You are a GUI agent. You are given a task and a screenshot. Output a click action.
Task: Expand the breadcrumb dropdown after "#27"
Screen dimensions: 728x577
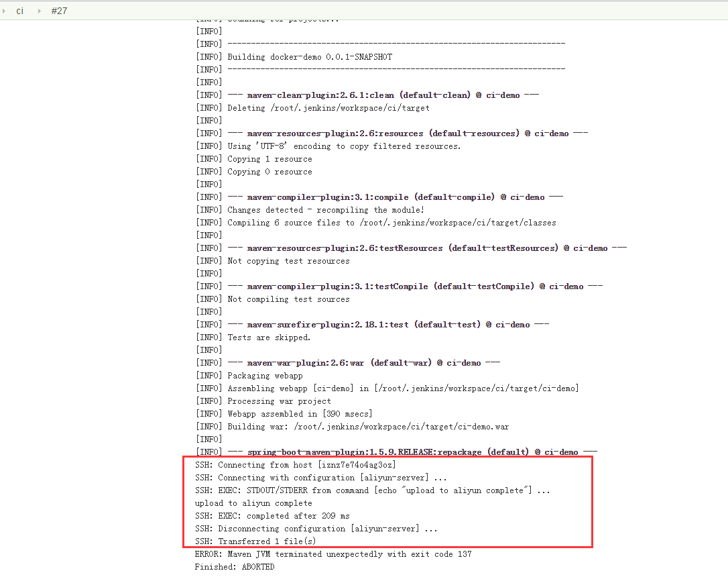[74, 11]
